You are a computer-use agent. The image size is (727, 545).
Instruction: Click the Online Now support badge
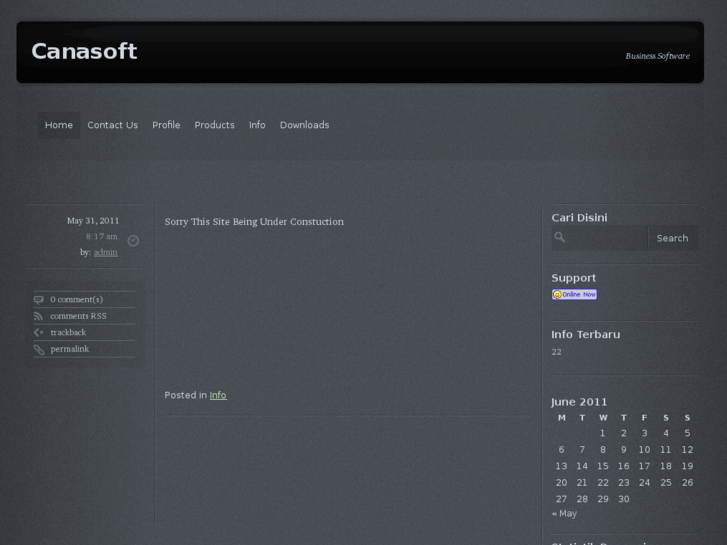click(x=574, y=294)
